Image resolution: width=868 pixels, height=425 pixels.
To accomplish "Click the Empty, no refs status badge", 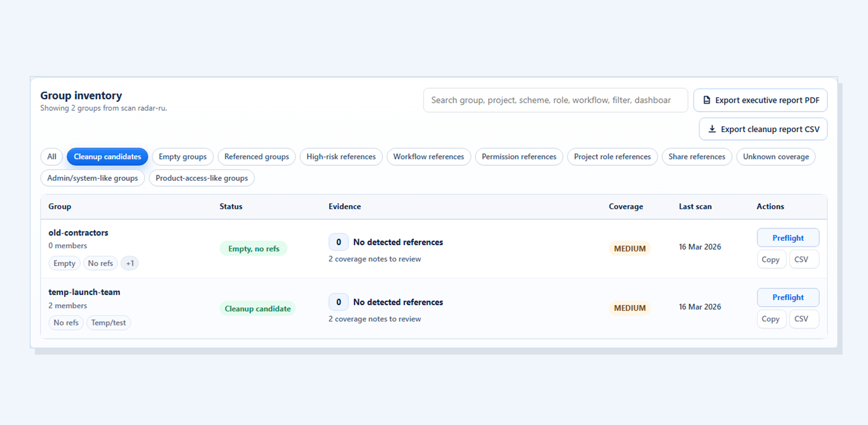I will click(x=253, y=248).
